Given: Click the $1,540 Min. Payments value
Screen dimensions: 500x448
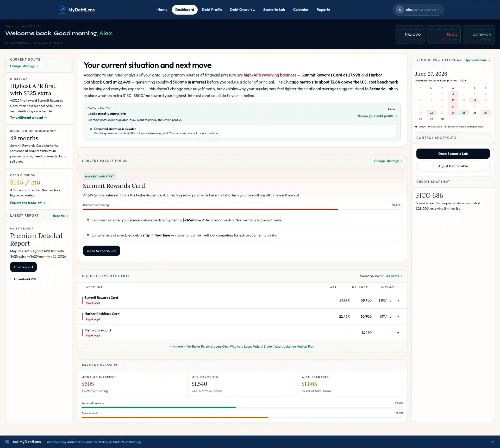Looking at the screenshot, I should 199,384.
